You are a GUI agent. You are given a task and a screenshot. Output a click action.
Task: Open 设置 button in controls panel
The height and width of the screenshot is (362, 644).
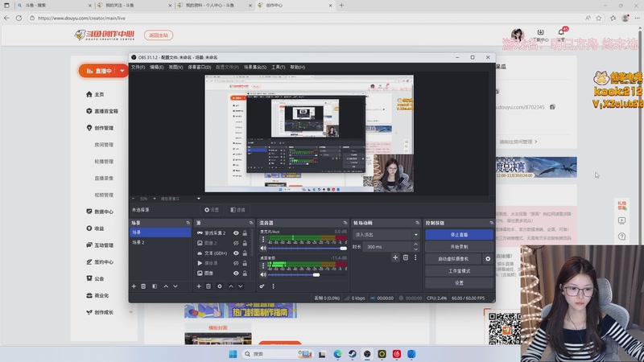click(459, 283)
